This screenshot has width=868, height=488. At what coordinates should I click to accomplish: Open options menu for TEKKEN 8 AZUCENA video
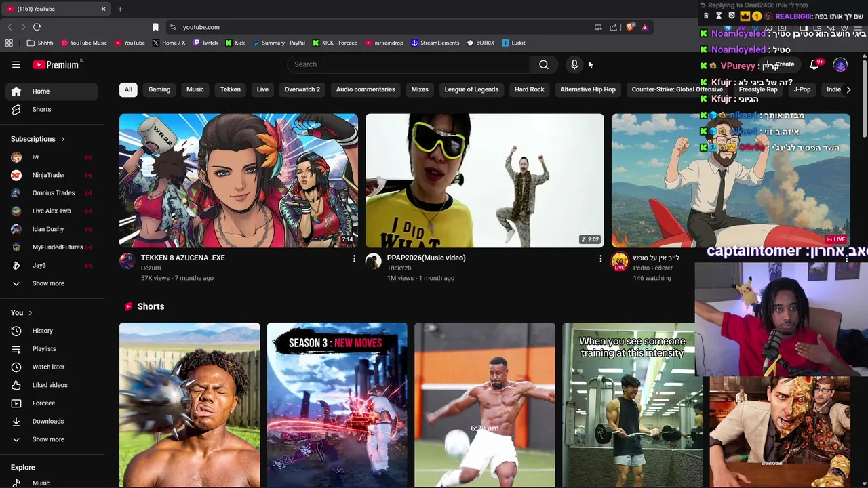[x=354, y=258]
